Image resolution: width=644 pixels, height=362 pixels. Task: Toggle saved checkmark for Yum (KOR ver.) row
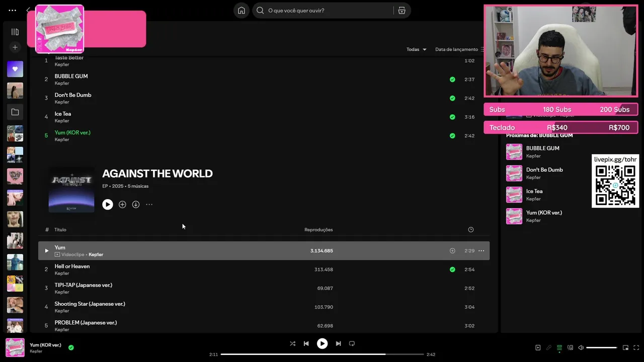[x=452, y=136]
